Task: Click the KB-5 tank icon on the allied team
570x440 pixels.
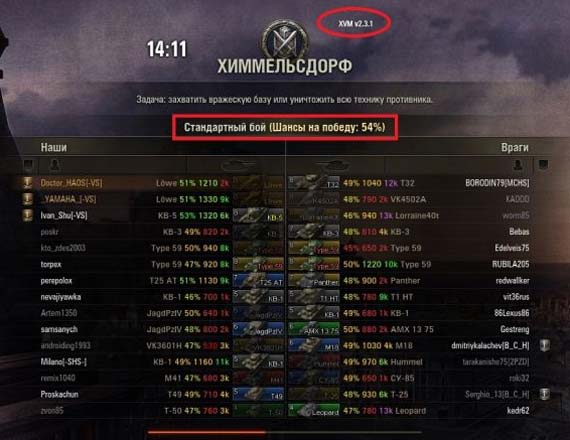Action: [258, 215]
